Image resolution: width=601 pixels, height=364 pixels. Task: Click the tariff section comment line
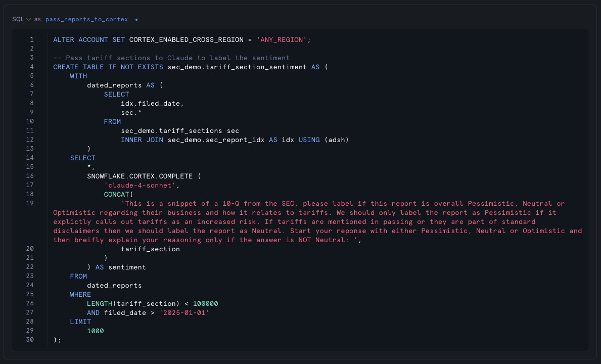tap(171, 58)
